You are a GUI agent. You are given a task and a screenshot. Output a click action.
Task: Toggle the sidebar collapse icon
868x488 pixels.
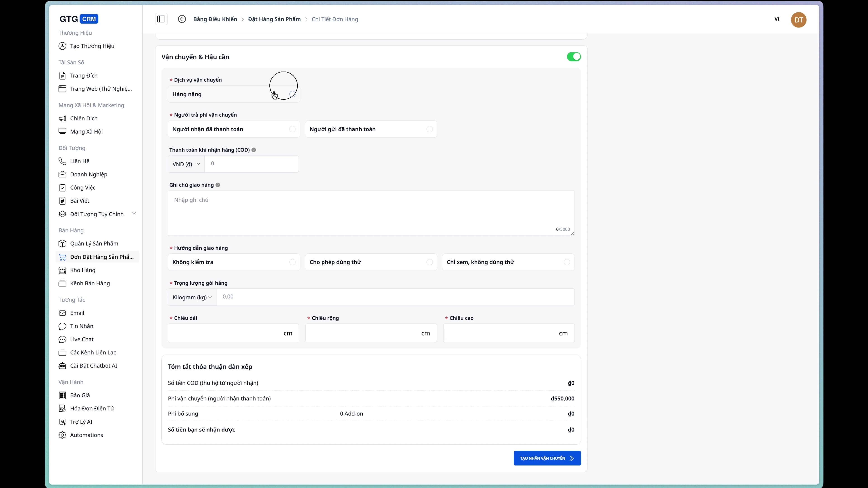click(161, 19)
